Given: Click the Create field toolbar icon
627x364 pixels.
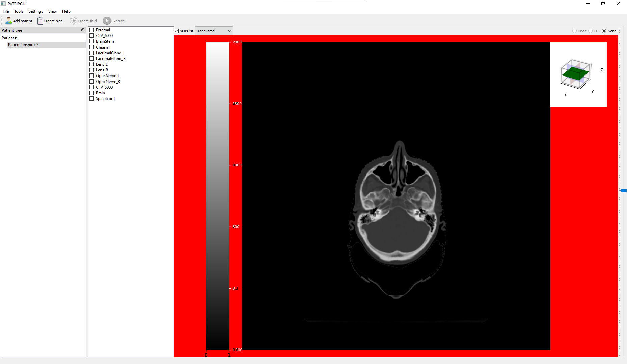Looking at the screenshot, I should pos(74,21).
